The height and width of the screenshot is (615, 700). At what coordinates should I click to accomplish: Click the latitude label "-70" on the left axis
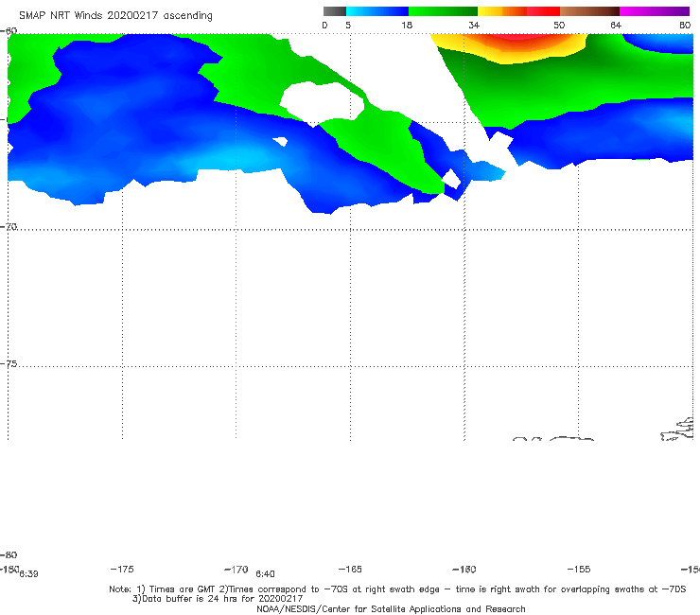pos(9,227)
